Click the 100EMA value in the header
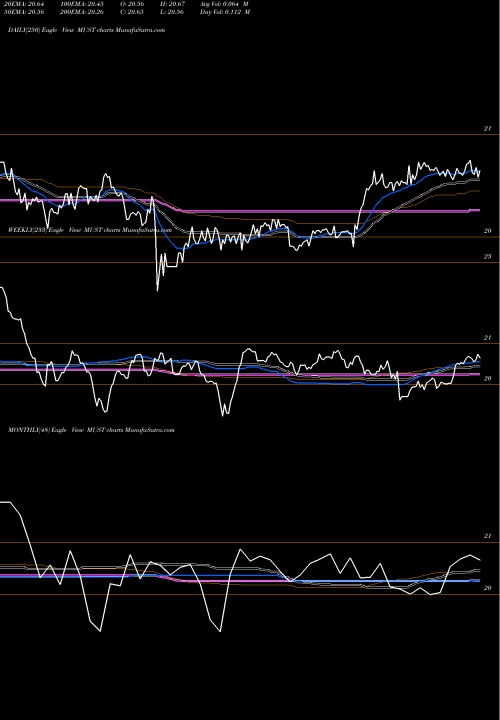Image resolution: width=500 pixels, height=720 pixels. [81, 4]
